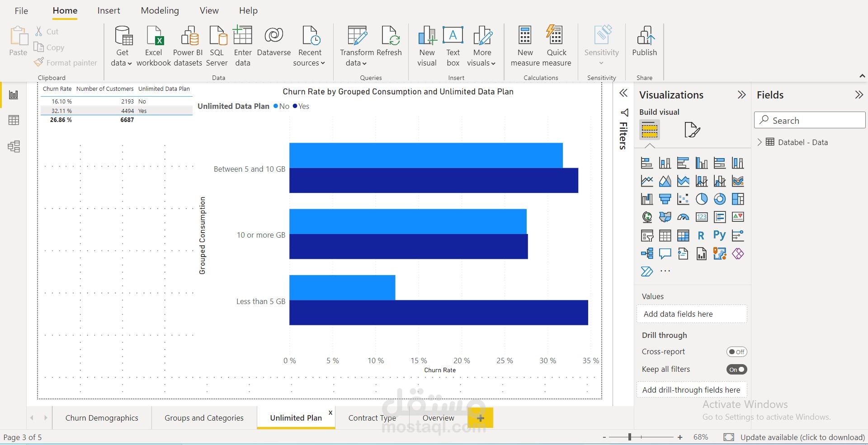
Task: Select the Build visual icon
Action: point(650,130)
